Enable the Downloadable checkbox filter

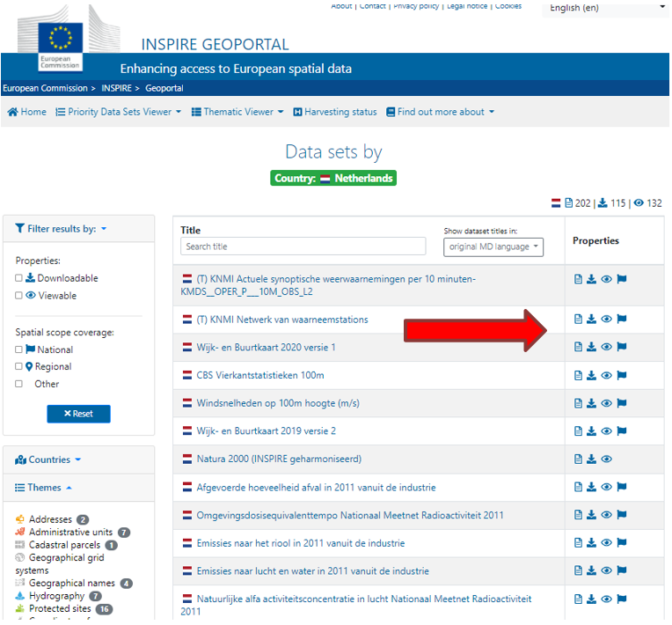click(x=18, y=278)
